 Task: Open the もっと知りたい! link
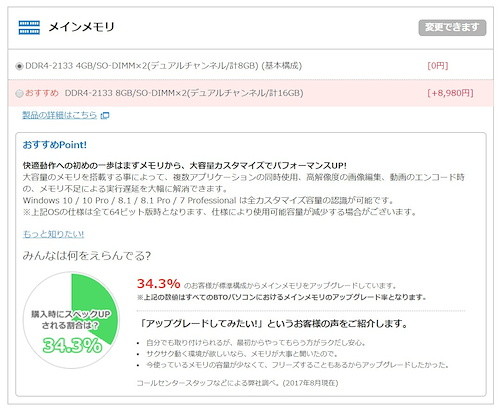(53, 234)
